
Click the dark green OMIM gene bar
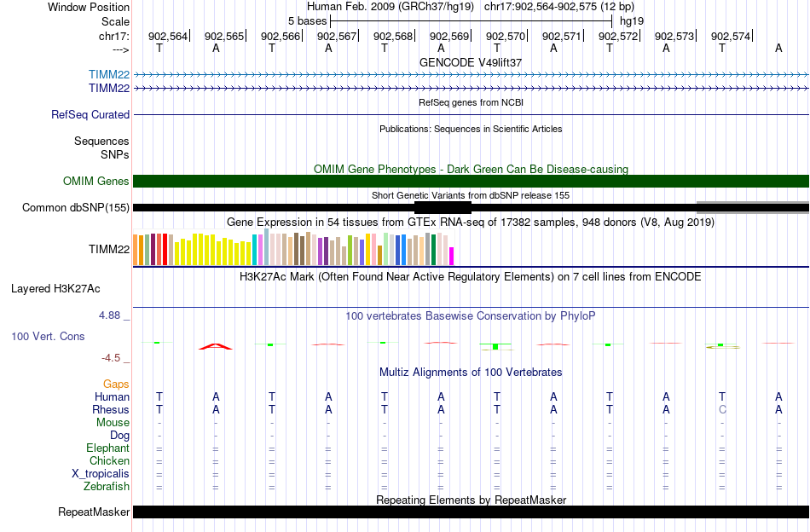pyautogui.click(x=471, y=182)
